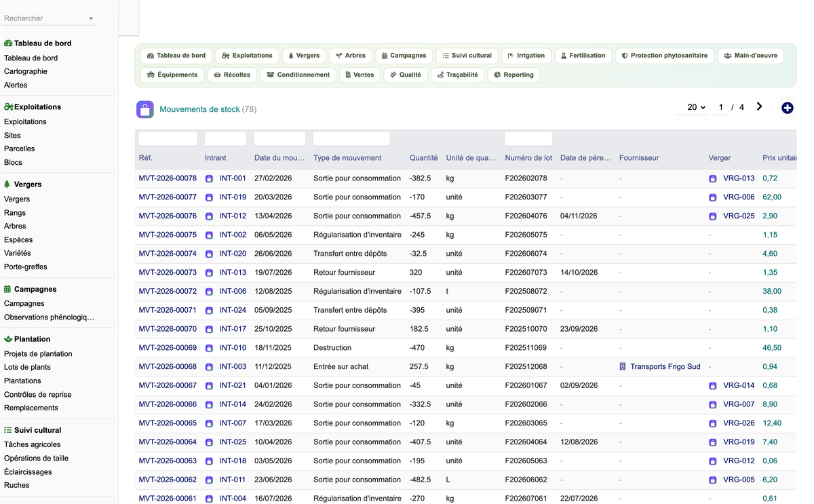Open supplier Transports Frigo Sud link
Image resolution: width=814 pixels, height=504 pixels.
pyautogui.click(x=665, y=366)
